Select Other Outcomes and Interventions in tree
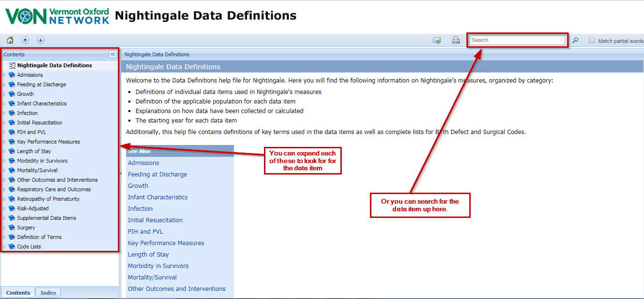The height and width of the screenshot is (299, 644). point(57,180)
